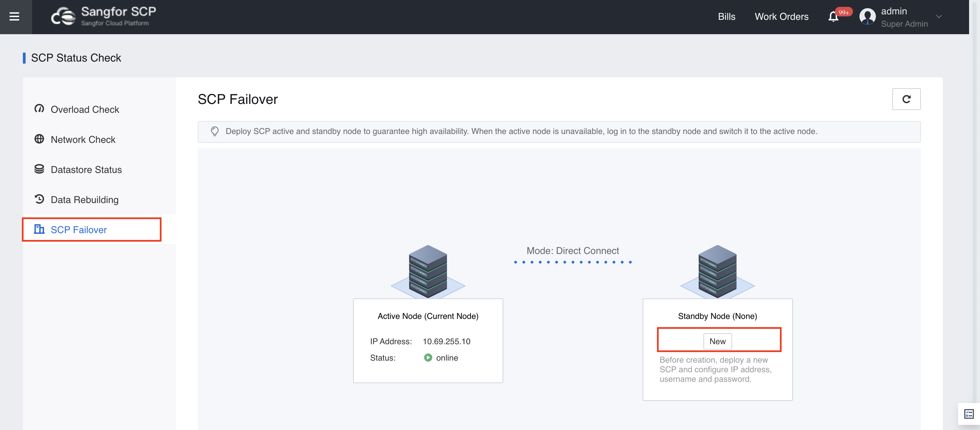Click the Datastore Status database icon
The height and width of the screenshot is (430, 980).
[x=39, y=169]
